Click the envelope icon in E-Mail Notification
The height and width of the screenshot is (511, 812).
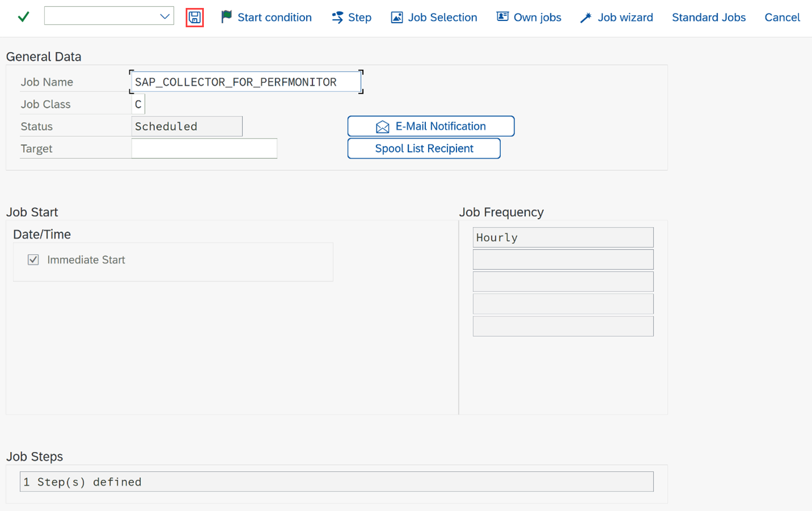click(x=383, y=127)
